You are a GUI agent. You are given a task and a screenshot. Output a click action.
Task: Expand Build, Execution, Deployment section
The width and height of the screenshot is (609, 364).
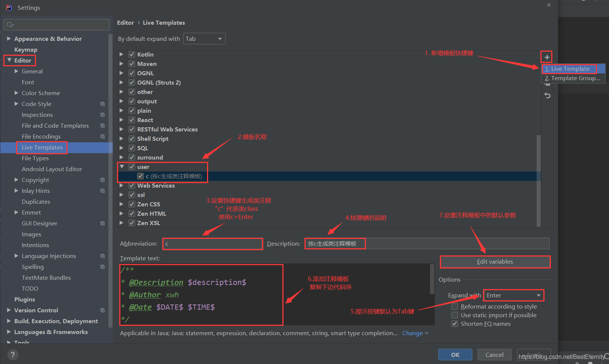pos(9,321)
